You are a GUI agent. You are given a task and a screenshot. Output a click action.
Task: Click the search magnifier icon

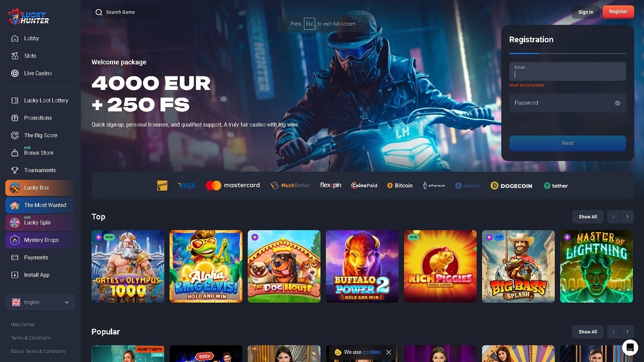[99, 12]
